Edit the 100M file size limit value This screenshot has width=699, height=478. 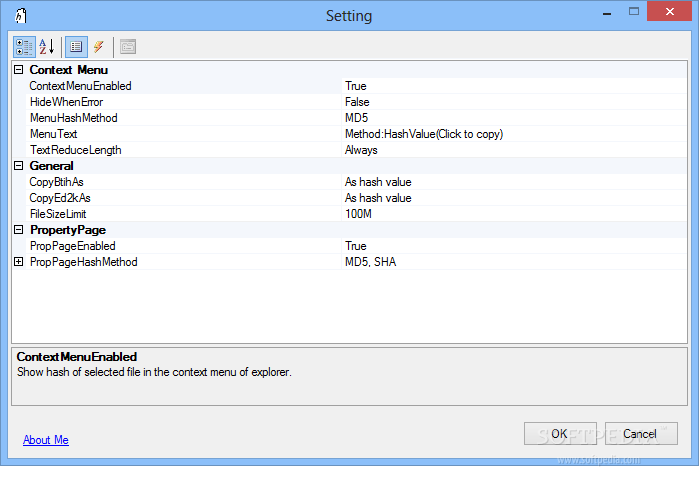coord(514,214)
